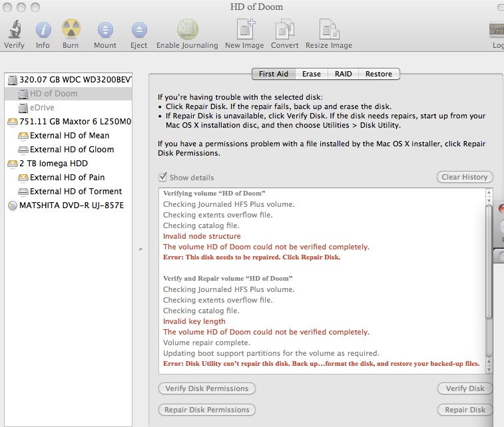504x427 pixels.
Task: Select the HD of Doom volume name
Action: click(x=54, y=94)
